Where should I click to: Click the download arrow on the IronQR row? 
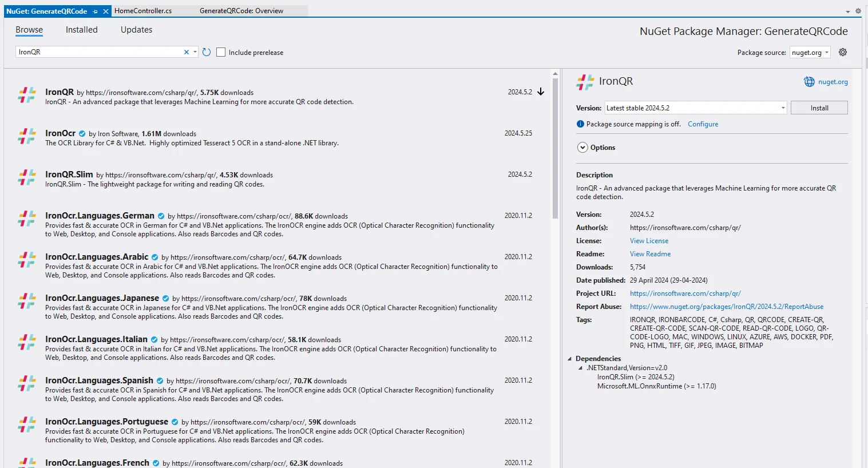[541, 92]
